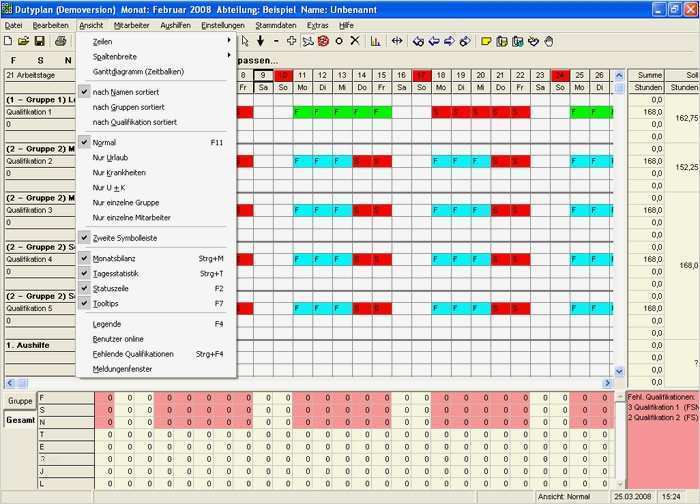
Task: Toggle 'Tagesstatistik' menu option
Action: point(156,274)
